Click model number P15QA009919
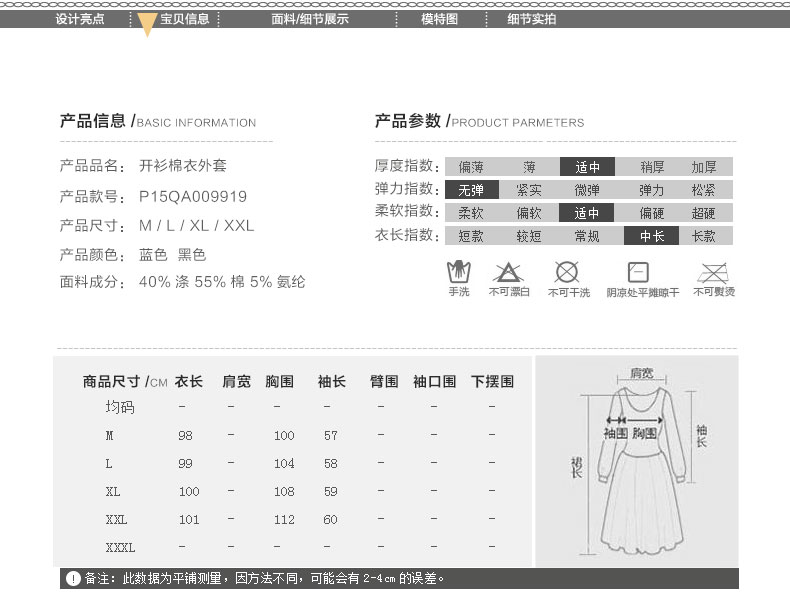 [193, 196]
